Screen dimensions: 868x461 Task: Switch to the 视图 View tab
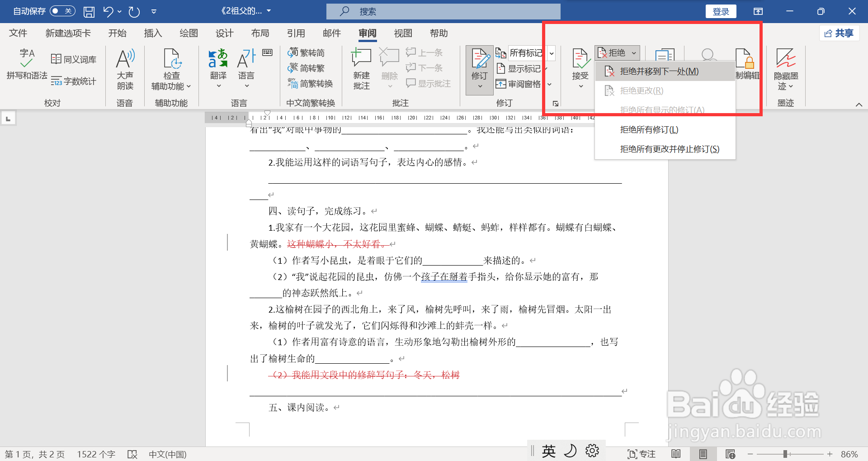[402, 33]
